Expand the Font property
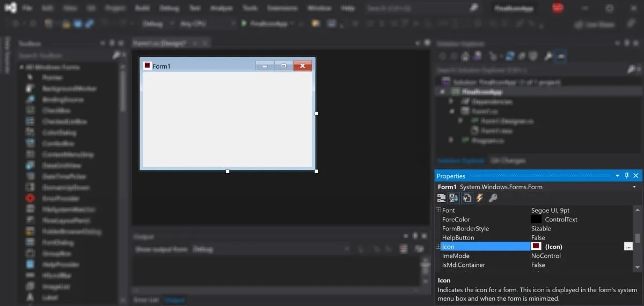Screen dimensions: 644x306 pos(438,210)
